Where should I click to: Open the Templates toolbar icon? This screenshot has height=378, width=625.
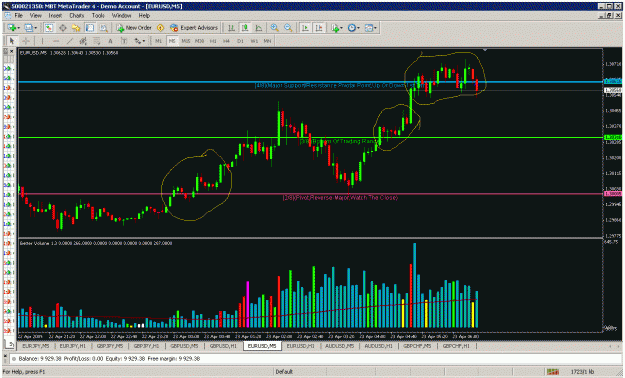[369, 28]
